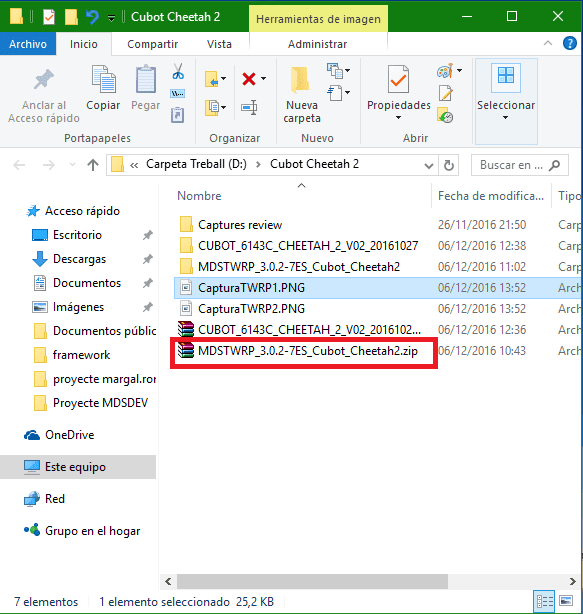The height and width of the screenshot is (614, 583).
Task: Unpin Escritorio from quick access
Action: click(x=148, y=235)
